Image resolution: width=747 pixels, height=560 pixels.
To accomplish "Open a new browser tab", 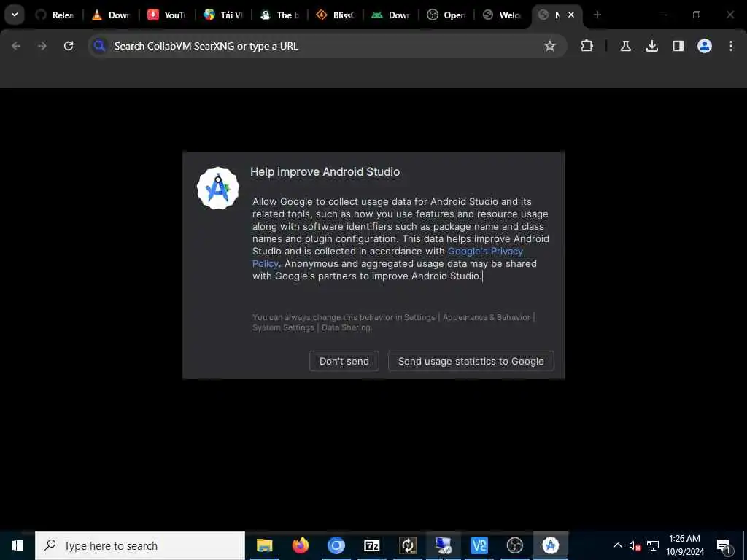I will 597,15.
